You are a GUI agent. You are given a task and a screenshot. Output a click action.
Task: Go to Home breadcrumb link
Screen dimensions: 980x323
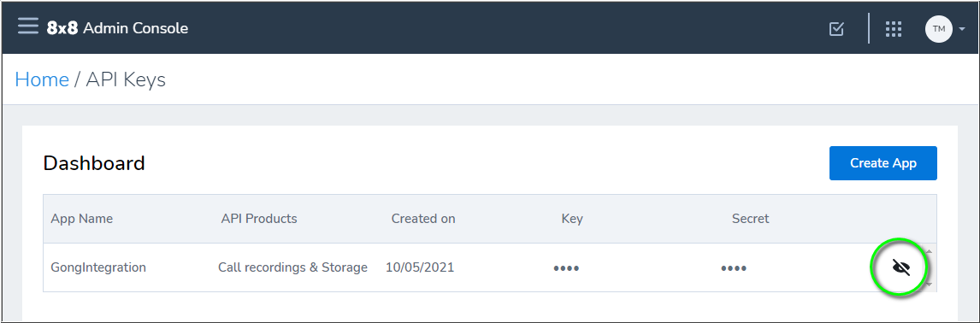pyautogui.click(x=42, y=79)
